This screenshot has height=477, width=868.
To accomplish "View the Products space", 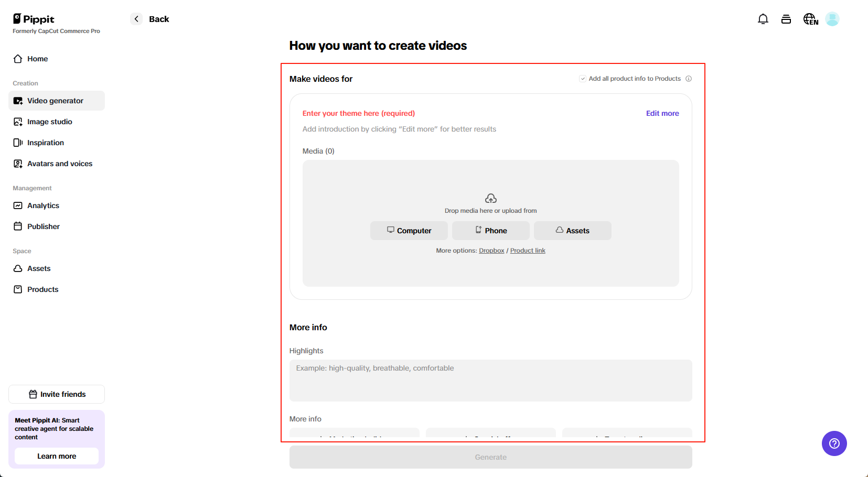I will pyautogui.click(x=42, y=289).
